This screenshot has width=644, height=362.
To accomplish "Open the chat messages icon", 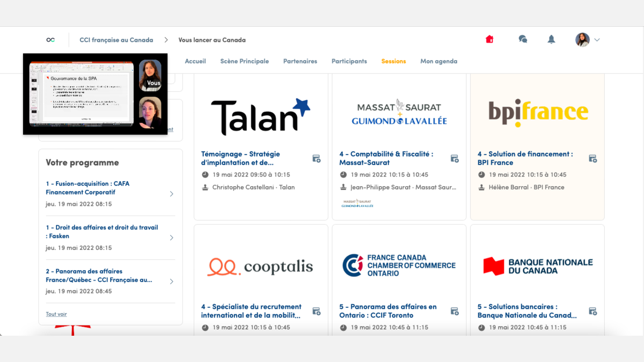I will pyautogui.click(x=523, y=39).
